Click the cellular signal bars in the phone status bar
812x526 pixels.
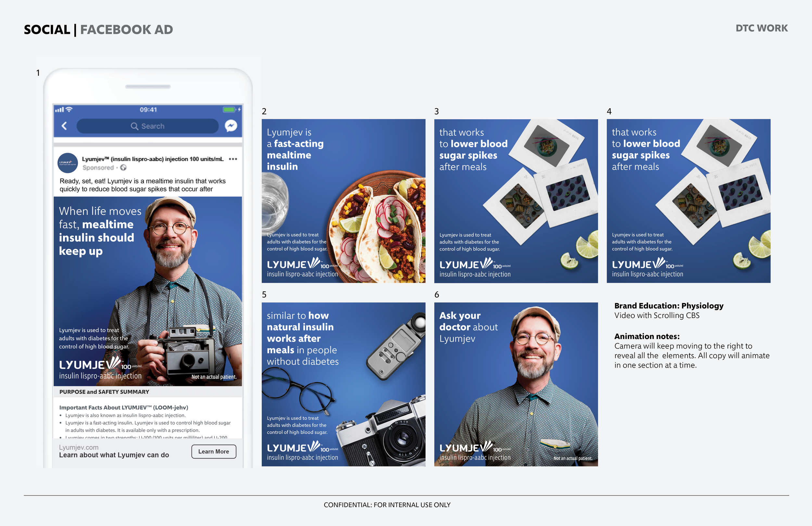[x=60, y=110]
